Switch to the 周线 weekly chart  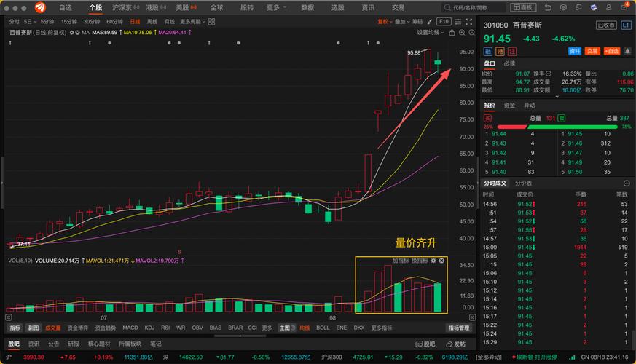pos(152,22)
